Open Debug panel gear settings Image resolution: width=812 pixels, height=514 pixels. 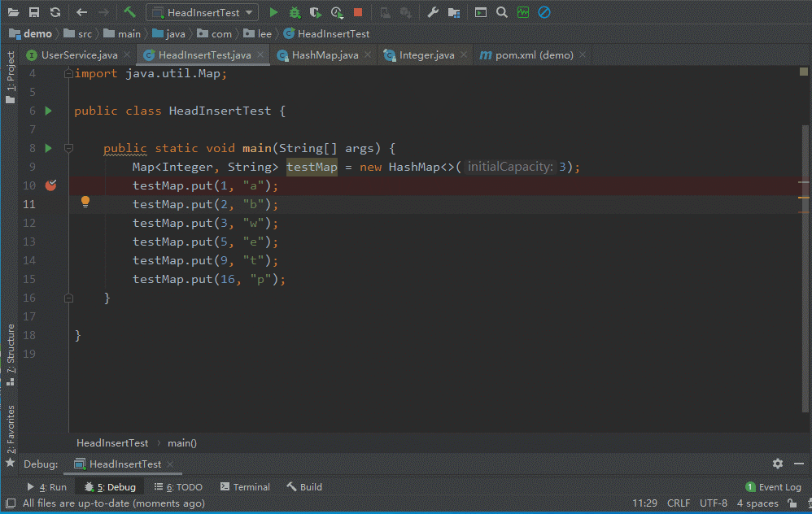[x=778, y=464]
